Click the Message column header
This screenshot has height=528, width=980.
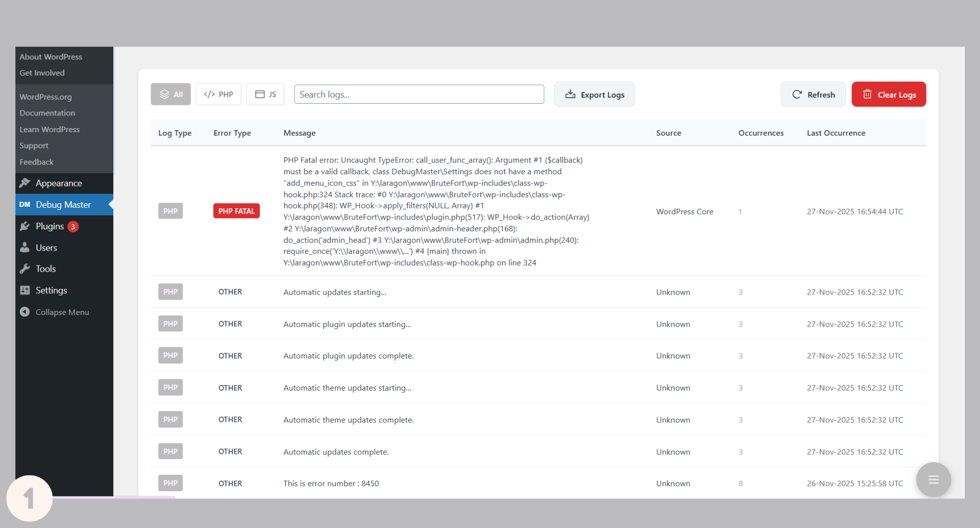click(299, 133)
